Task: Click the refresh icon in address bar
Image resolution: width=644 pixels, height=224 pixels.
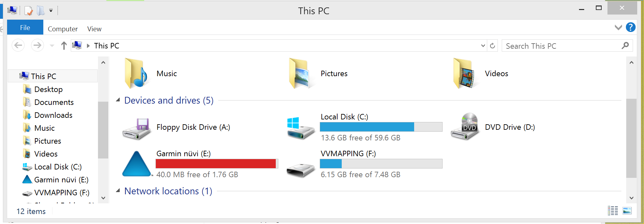Action: 492,46
